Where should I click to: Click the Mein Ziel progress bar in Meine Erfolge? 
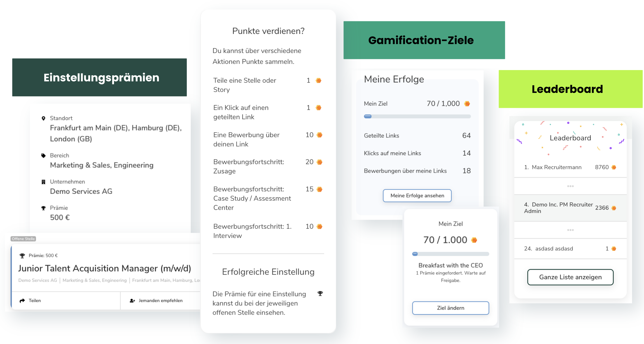pyautogui.click(x=417, y=116)
